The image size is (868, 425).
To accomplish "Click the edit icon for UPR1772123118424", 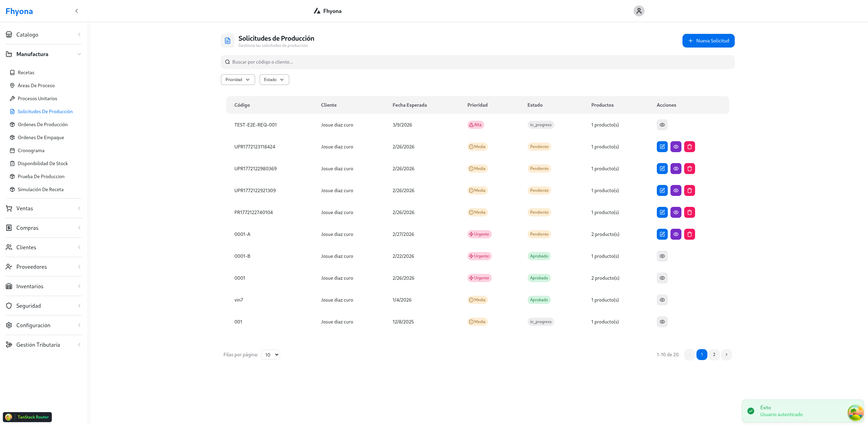I will coord(662,147).
